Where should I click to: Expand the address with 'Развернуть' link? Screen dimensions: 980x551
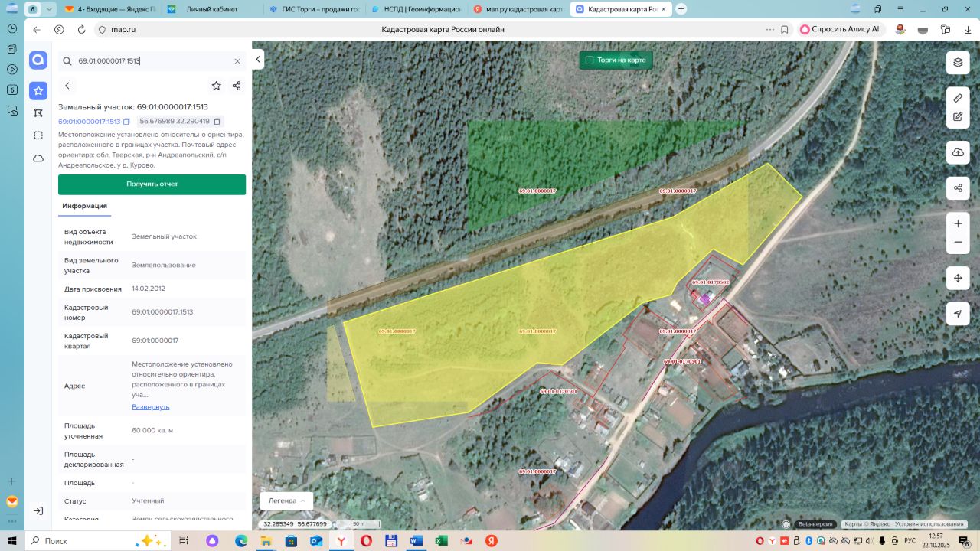[151, 406]
